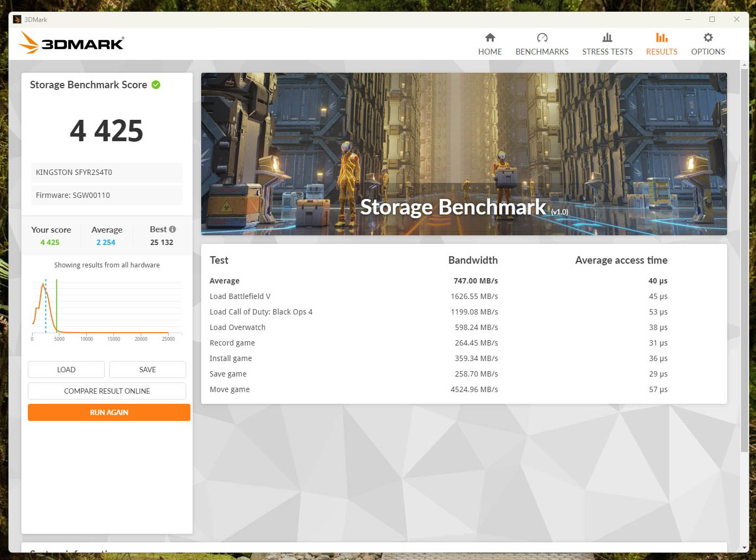Image resolution: width=756 pixels, height=560 pixels.
Task: Click the info icon beside Best
Action: pyautogui.click(x=172, y=229)
